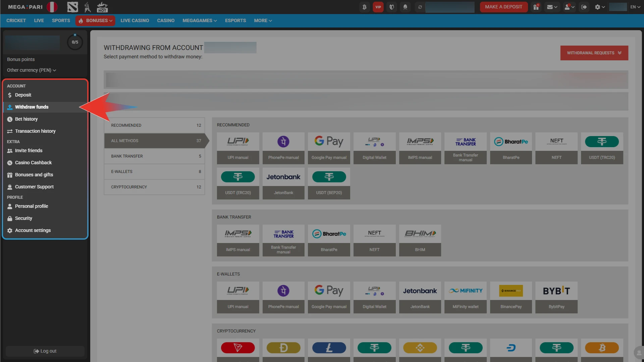Open Customer Support page
The height and width of the screenshot is (362, 644).
pyautogui.click(x=45, y=187)
